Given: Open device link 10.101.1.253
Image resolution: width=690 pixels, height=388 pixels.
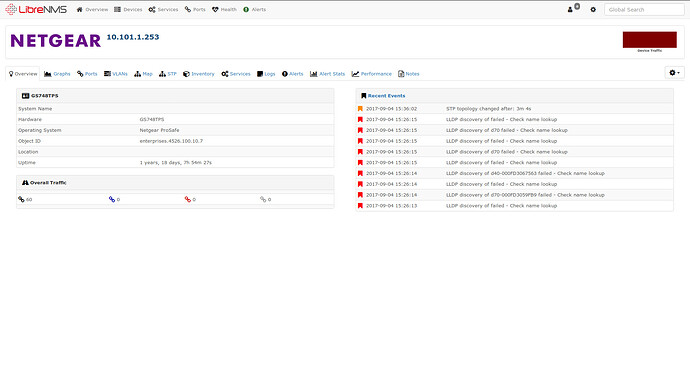Looking at the screenshot, I should [x=133, y=37].
